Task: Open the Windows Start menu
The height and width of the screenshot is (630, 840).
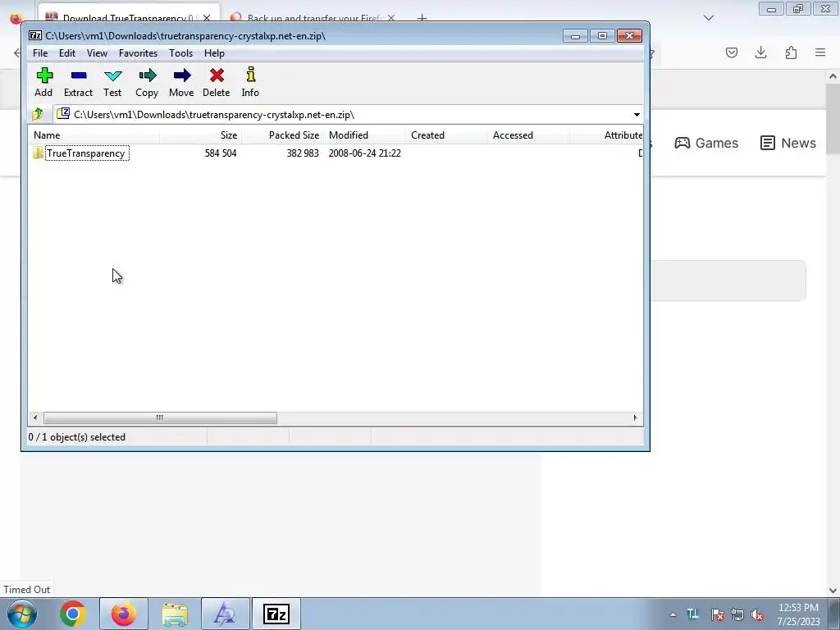Action: point(21,614)
